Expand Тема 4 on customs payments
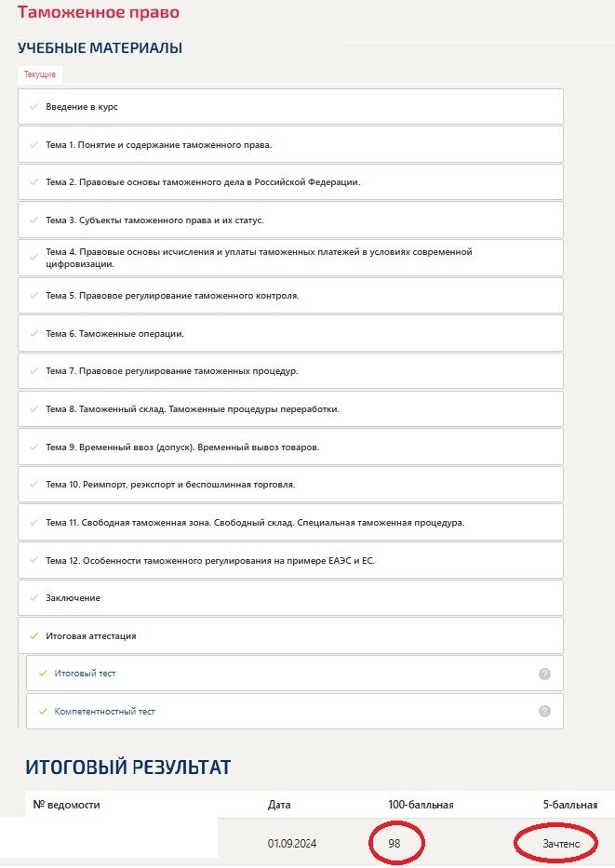This screenshot has height=868, width=615. pyautogui.click(x=290, y=258)
